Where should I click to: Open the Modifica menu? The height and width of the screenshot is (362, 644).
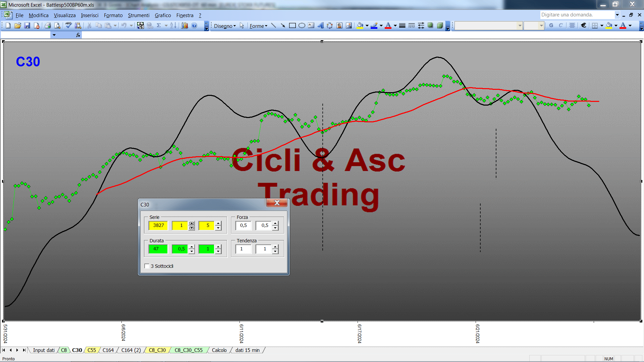point(39,15)
